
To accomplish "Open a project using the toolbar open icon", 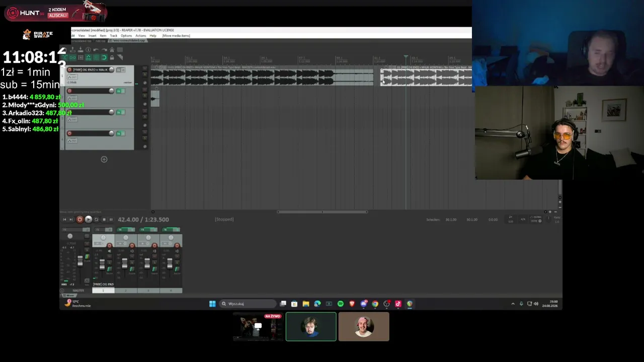I will coord(72,50).
